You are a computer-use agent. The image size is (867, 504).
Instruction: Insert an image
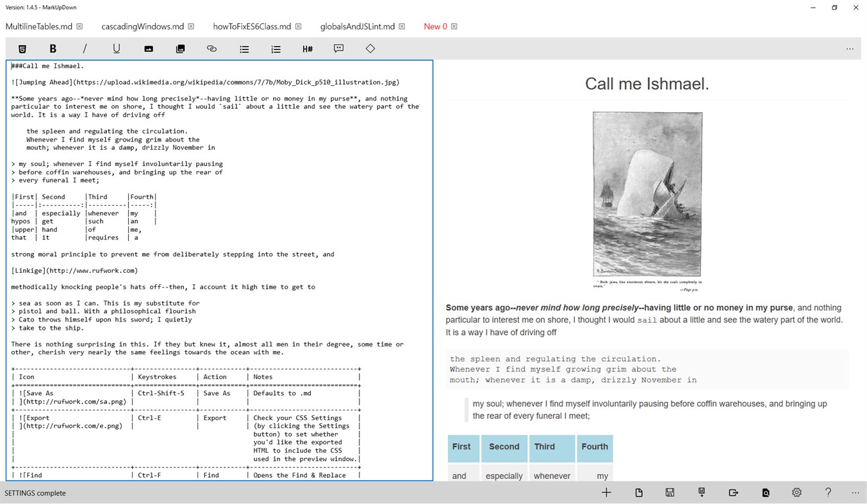tap(148, 48)
